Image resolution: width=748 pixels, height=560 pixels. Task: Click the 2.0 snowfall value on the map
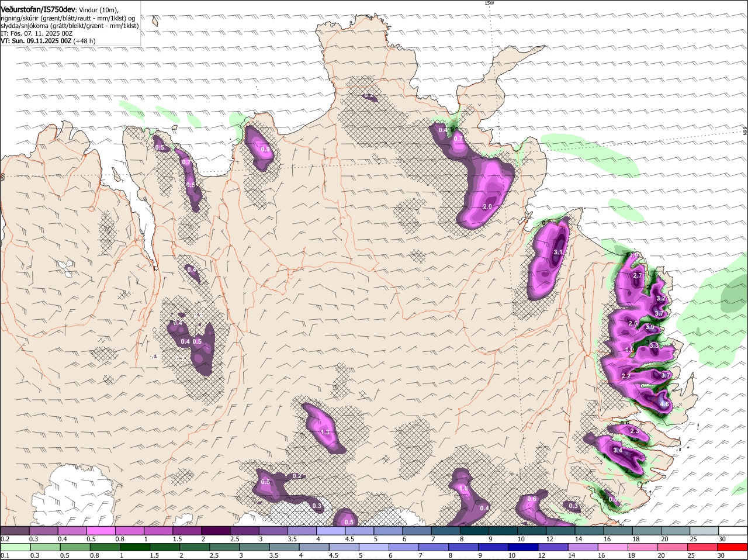click(487, 207)
